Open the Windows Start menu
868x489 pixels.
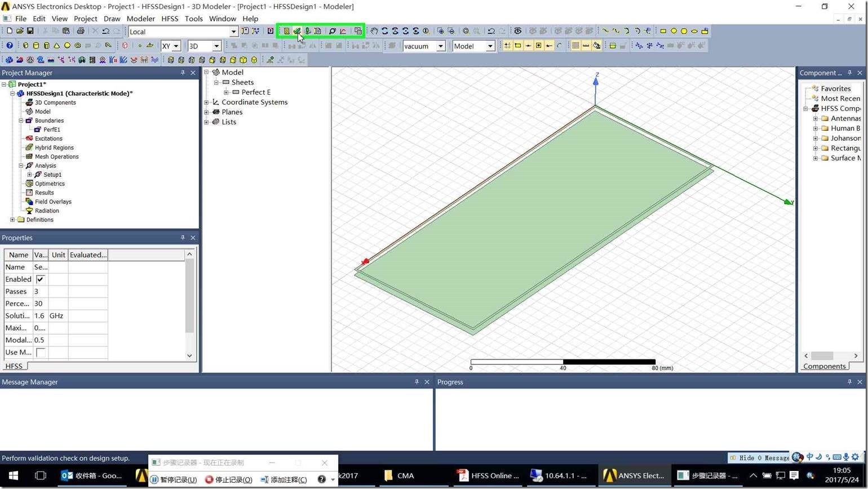coord(14,475)
